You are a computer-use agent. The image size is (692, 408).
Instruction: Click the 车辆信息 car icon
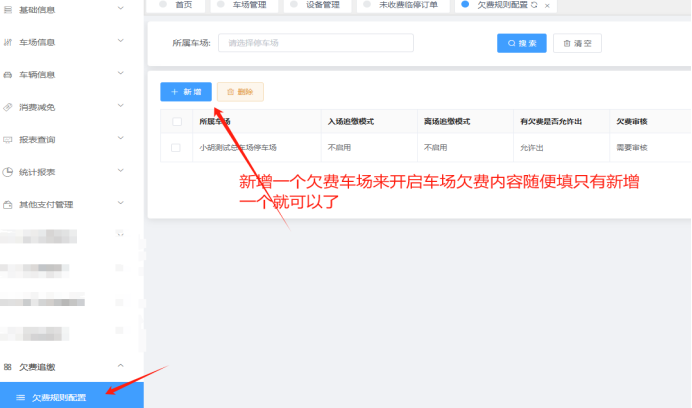[8, 75]
